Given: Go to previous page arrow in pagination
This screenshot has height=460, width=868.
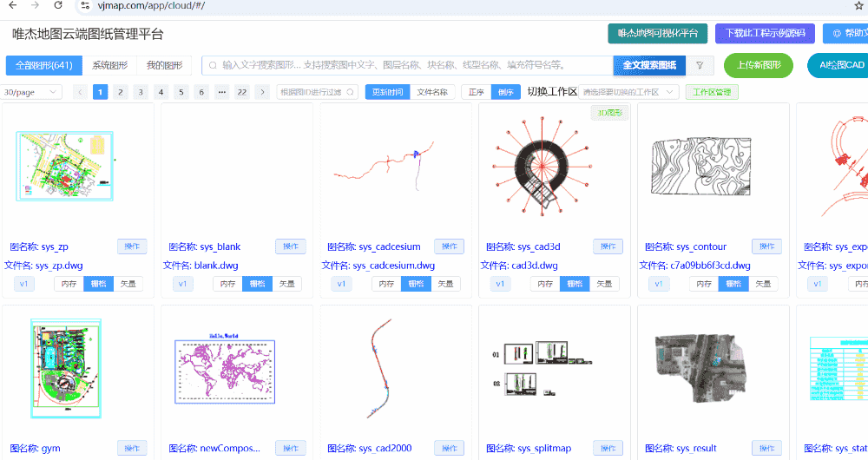Looking at the screenshot, I should (x=80, y=93).
